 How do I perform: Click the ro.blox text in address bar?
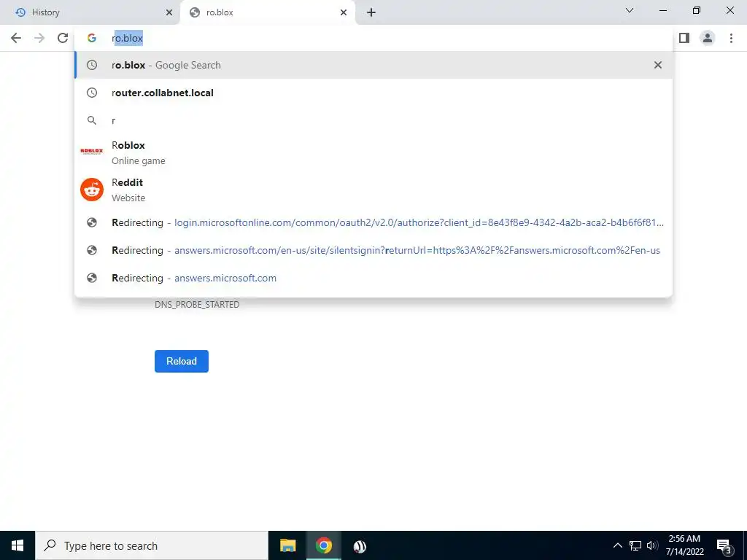coord(127,38)
